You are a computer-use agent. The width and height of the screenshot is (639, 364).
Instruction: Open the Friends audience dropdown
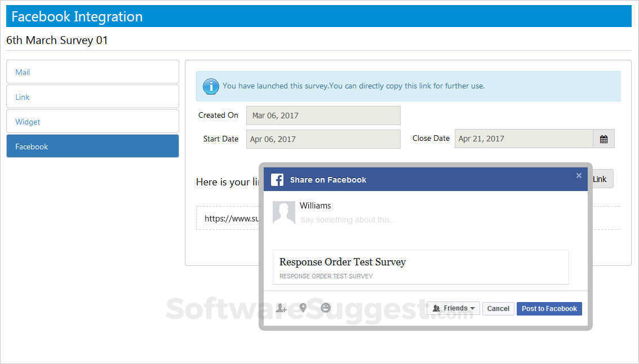[453, 309]
